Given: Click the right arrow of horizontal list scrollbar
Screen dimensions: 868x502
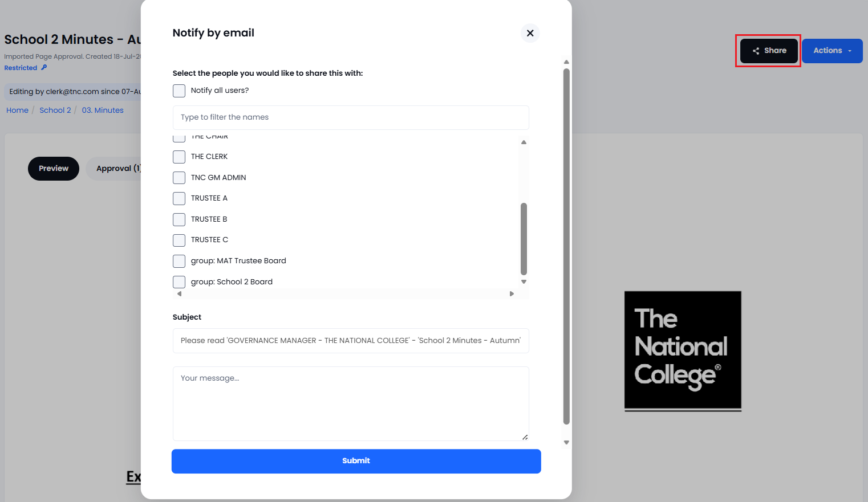Looking at the screenshot, I should click(512, 294).
